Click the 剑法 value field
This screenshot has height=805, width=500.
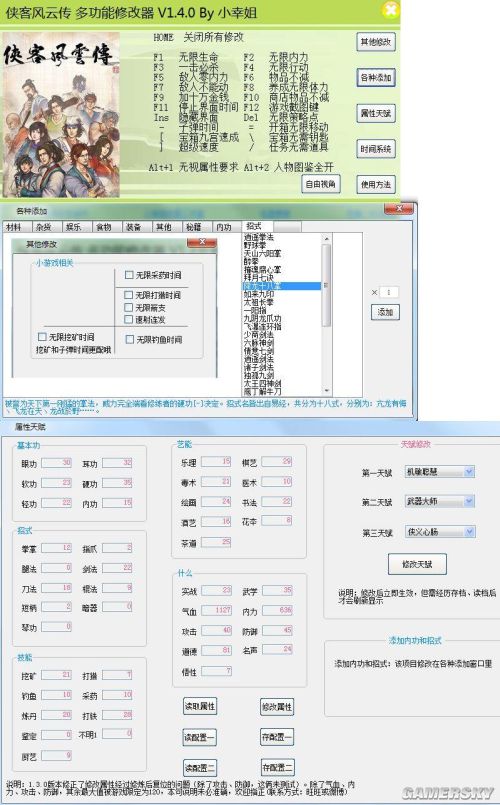click(x=118, y=568)
